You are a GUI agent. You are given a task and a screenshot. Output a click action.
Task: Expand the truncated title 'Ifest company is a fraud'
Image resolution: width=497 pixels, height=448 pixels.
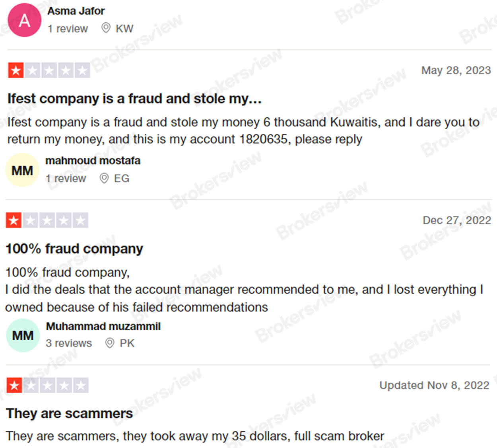(134, 99)
